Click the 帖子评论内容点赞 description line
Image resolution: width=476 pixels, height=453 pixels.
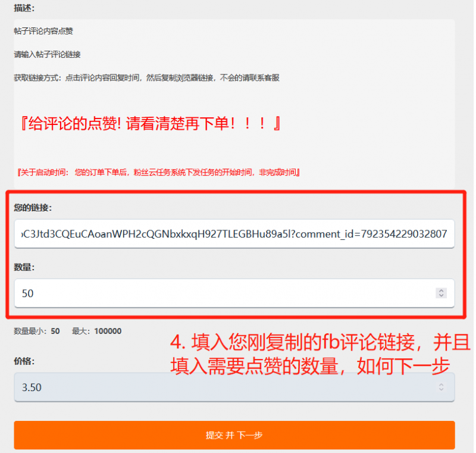tap(43, 31)
